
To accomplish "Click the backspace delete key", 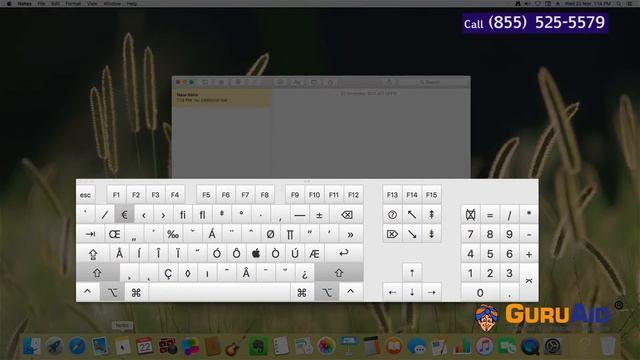I will pyautogui.click(x=347, y=214).
